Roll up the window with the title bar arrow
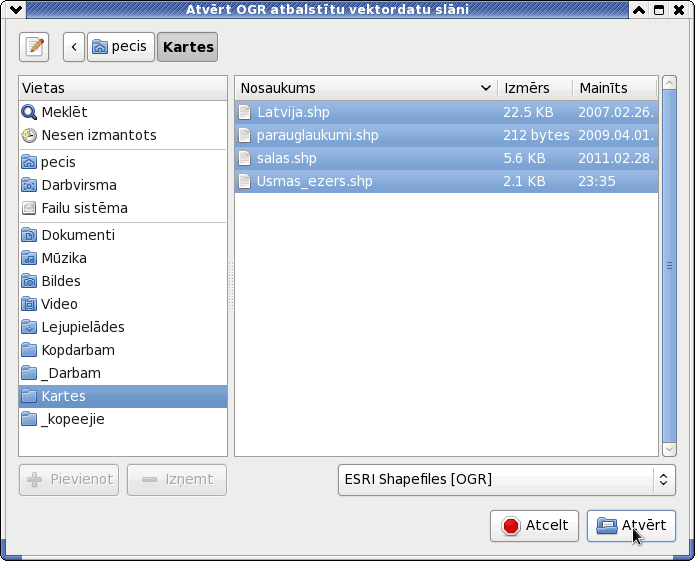The width and height of the screenshot is (695, 561). [x=639, y=10]
